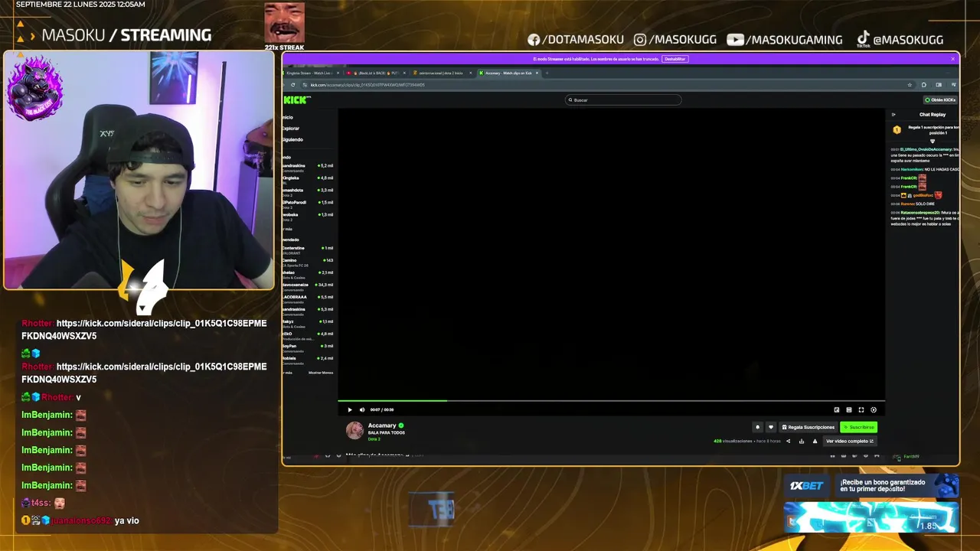980x551 pixels.
Task: Open YouTube /MASOKUGAMING overlay link
Action: coord(785,40)
